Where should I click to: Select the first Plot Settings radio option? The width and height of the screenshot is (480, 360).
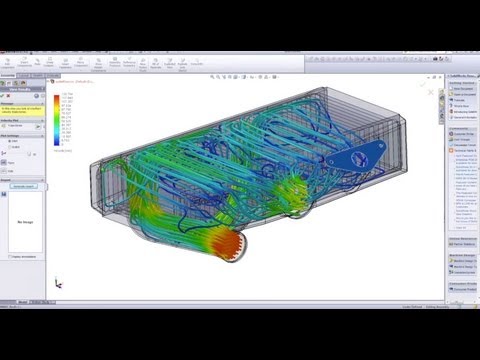[x=10, y=141]
